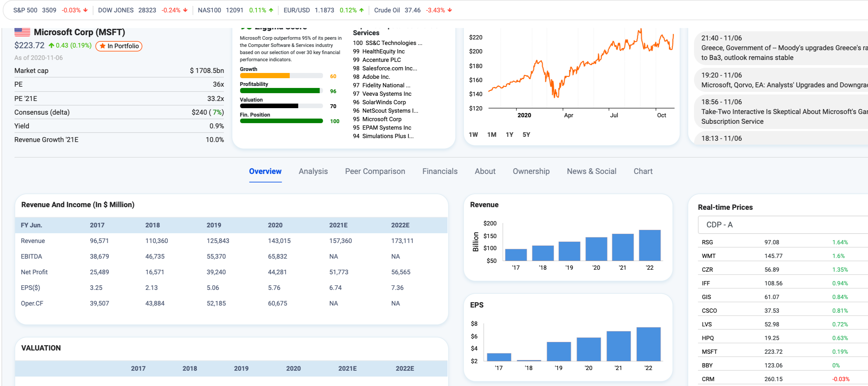This screenshot has height=386, width=868.
Task: Click the orange Growth score bar
Action: pyautogui.click(x=265, y=76)
